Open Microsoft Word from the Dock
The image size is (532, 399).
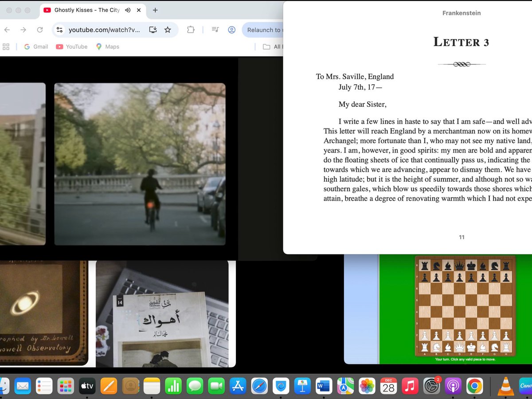pyautogui.click(x=324, y=386)
